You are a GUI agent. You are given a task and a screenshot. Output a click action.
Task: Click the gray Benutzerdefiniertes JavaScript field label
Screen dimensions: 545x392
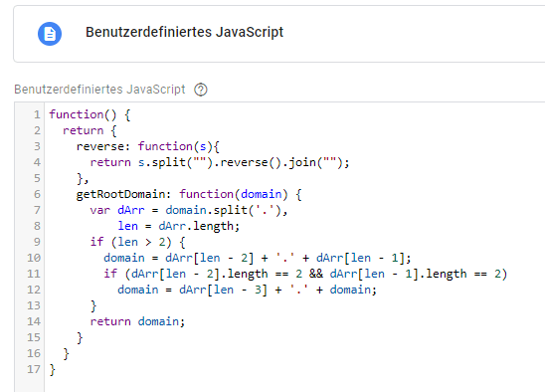[99, 90]
